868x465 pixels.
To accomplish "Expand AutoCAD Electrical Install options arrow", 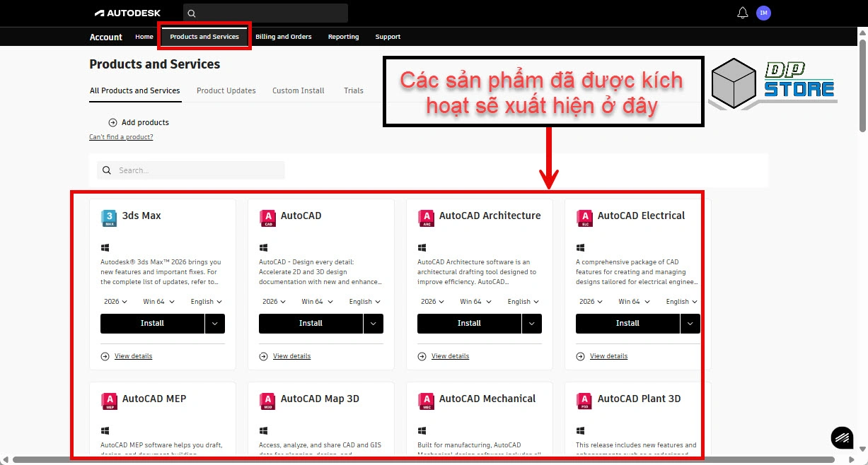I will coord(690,324).
